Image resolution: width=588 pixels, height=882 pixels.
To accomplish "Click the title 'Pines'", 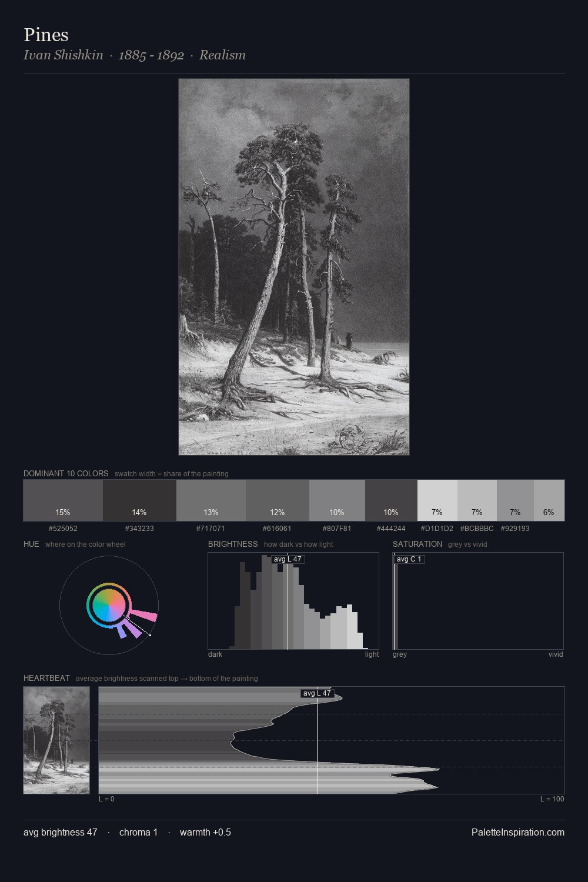I will coord(46,35).
